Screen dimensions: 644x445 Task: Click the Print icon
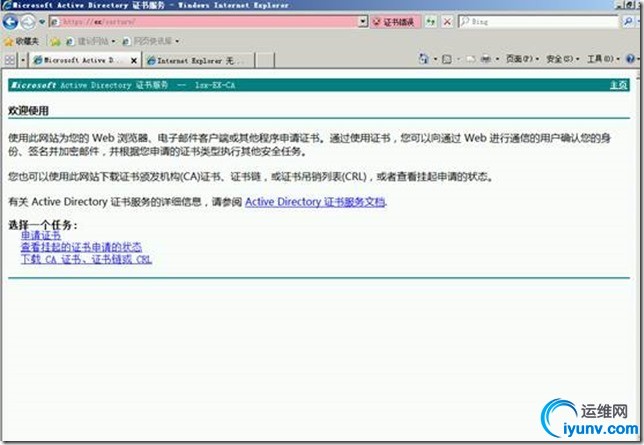click(x=486, y=59)
